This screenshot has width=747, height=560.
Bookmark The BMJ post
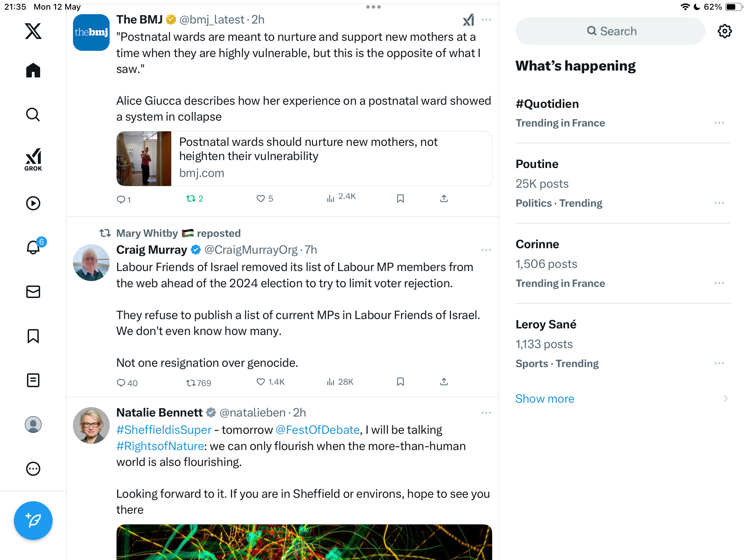pos(400,199)
